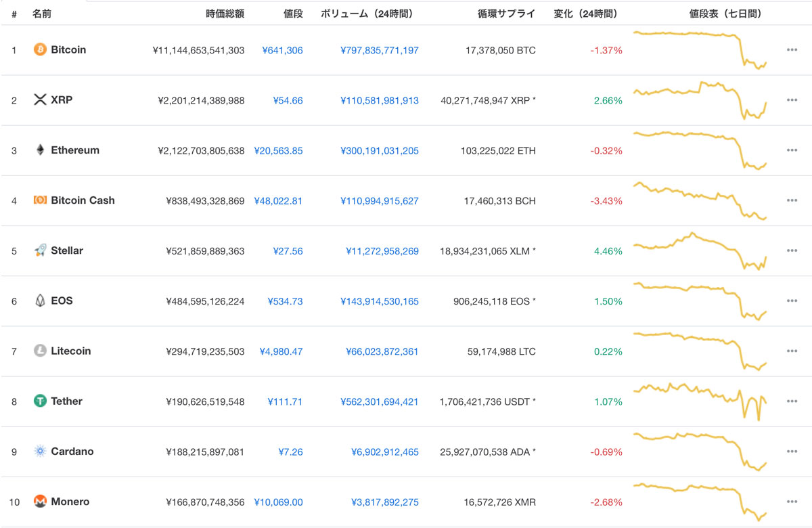Open the XRP name link
Image resolution: width=812 pixels, height=528 pixels.
coord(62,100)
